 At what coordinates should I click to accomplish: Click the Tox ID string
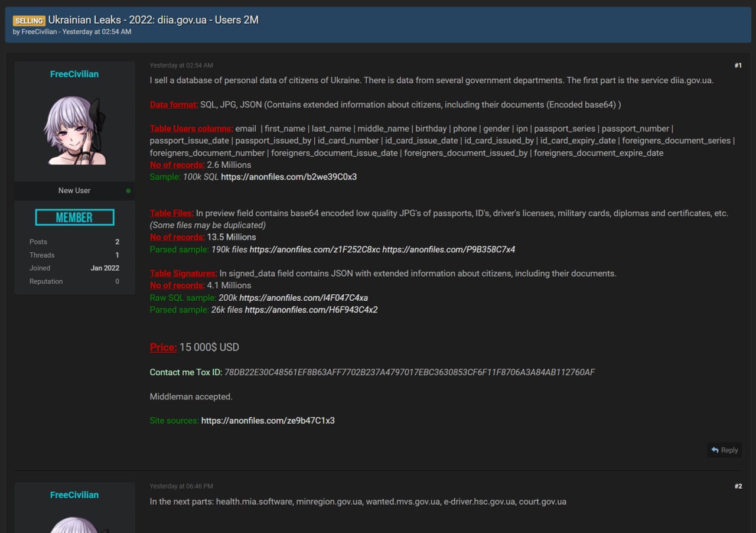pos(410,372)
